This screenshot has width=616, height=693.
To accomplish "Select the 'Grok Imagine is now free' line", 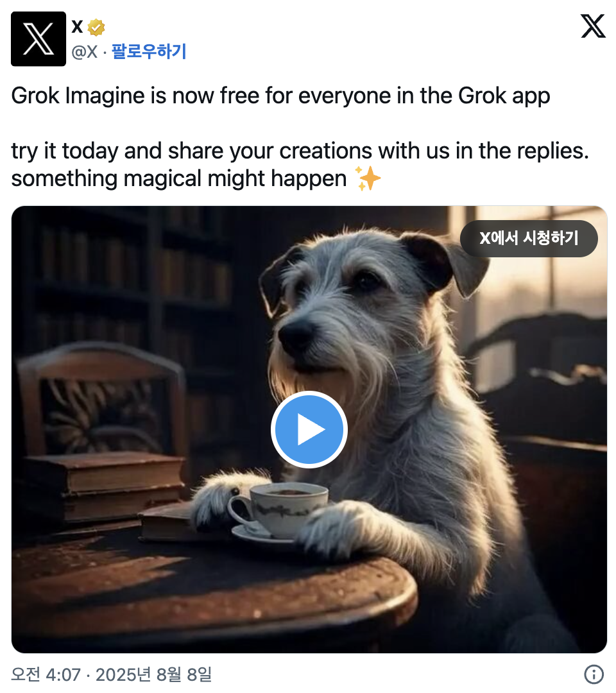I will coord(280,96).
